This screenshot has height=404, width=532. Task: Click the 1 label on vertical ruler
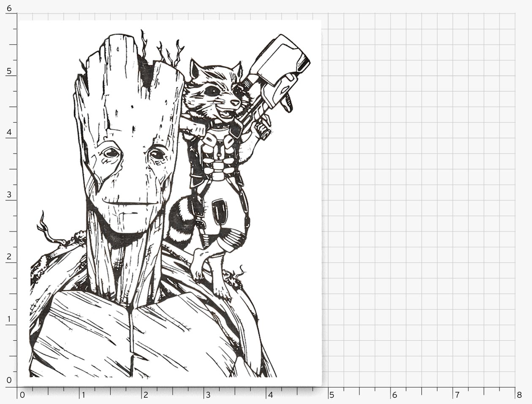click(9, 319)
